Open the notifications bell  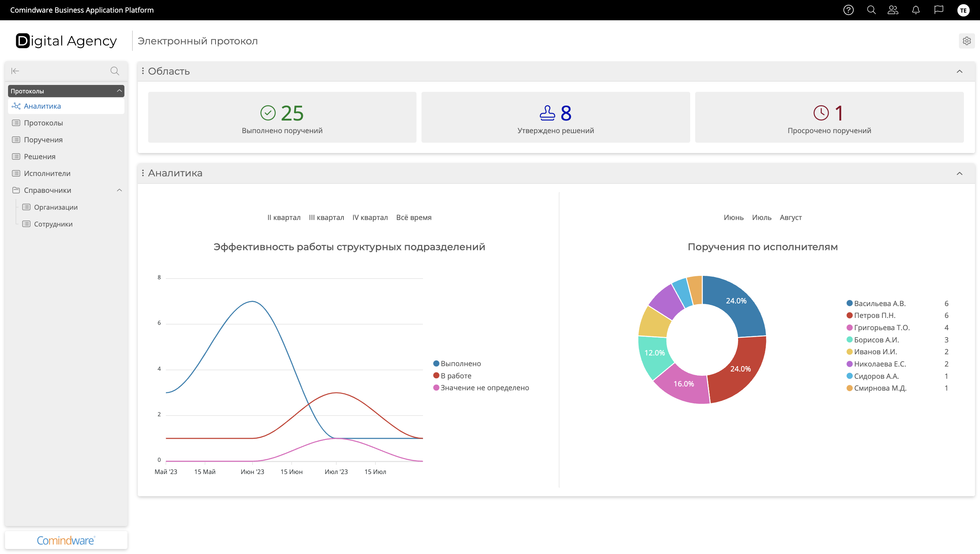[916, 10]
